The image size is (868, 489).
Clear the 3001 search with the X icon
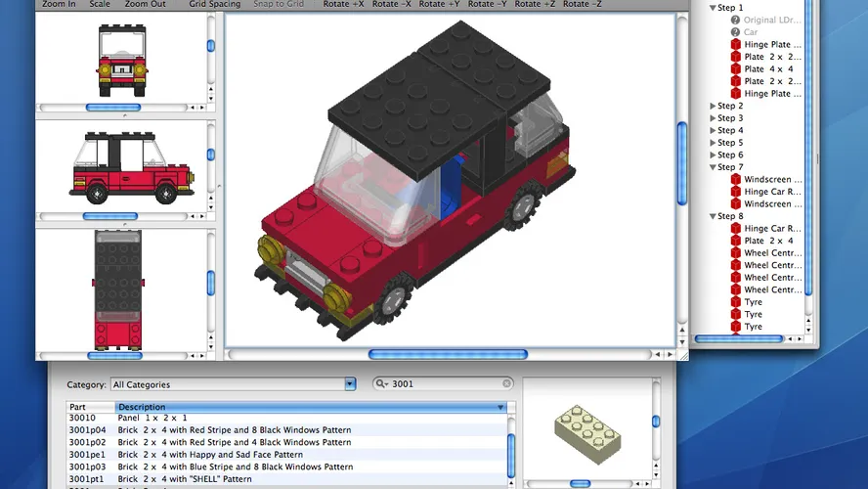506,384
